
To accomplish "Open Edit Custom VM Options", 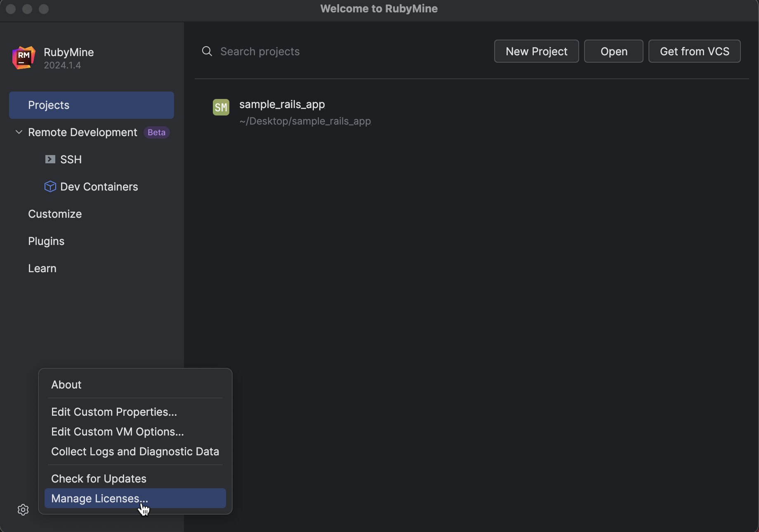I will pyautogui.click(x=118, y=432).
